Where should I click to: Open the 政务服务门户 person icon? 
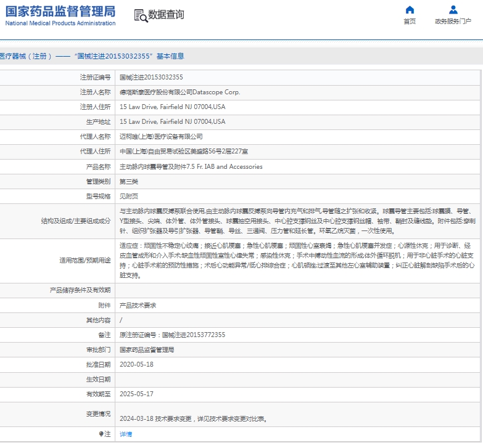[x=453, y=10]
